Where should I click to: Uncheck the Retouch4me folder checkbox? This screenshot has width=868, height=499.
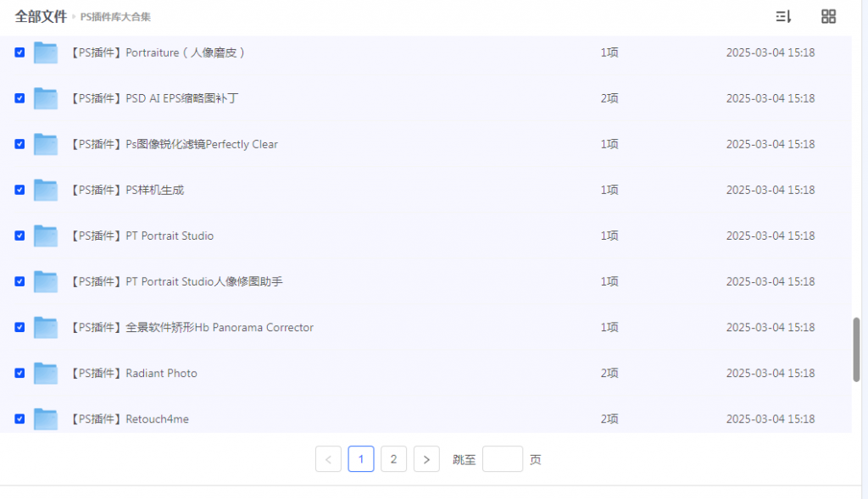click(19, 419)
